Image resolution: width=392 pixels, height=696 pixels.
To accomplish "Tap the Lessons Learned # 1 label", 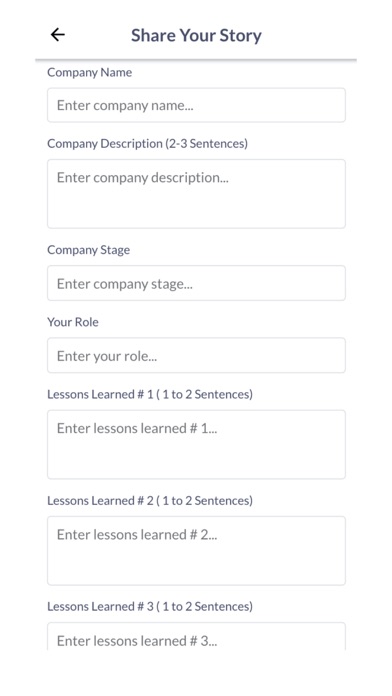I will (150, 394).
